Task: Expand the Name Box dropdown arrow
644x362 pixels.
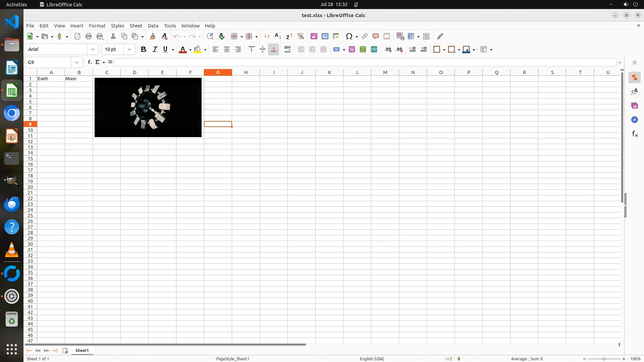Action: point(77,62)
